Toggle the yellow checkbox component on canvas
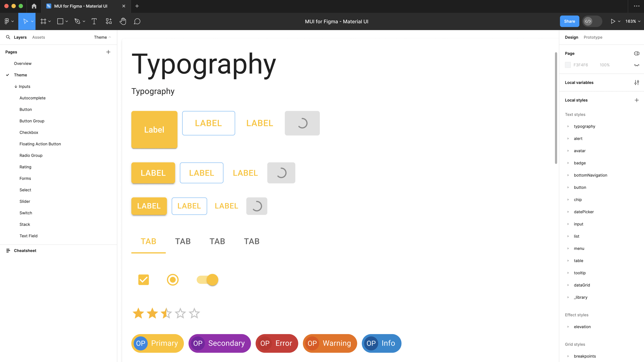 click(144, 280)
